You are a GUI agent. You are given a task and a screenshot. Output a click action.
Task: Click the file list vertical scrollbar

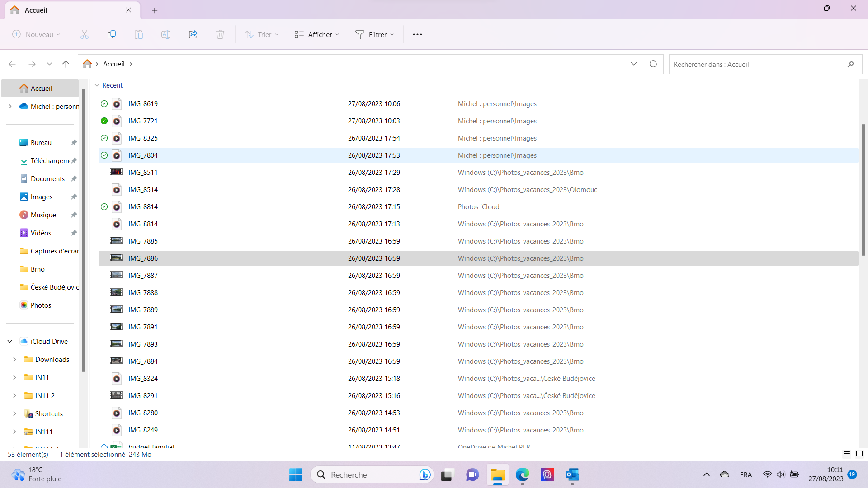[x=863, y=190]
